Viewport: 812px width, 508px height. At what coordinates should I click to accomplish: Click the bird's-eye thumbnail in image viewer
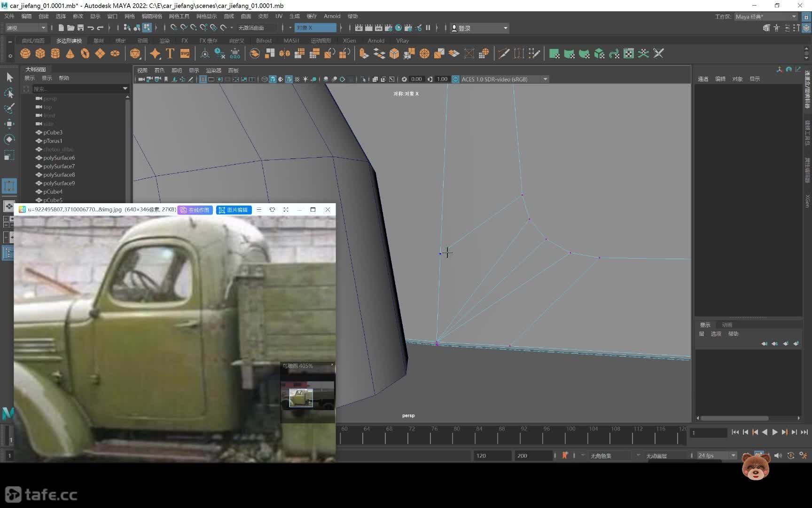(308, 396)
